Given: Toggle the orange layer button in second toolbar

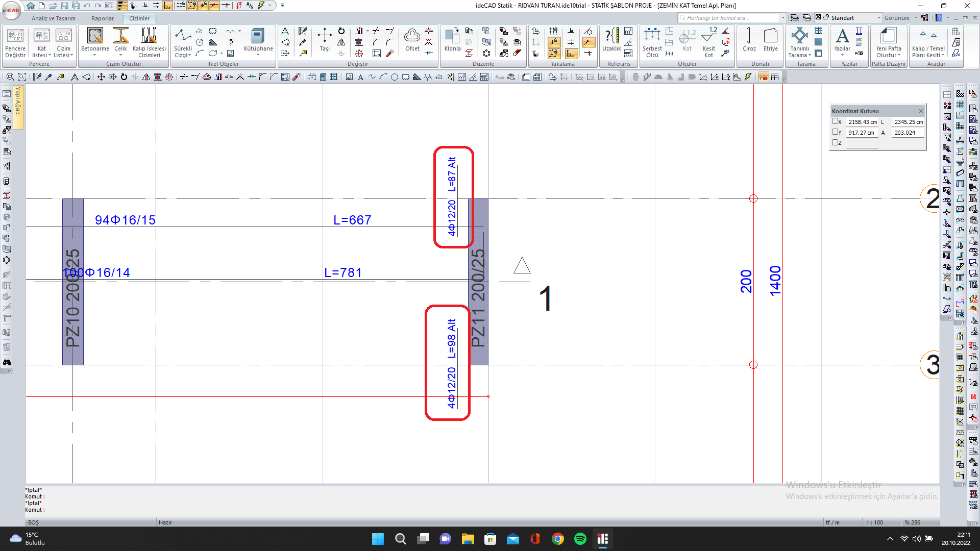Looking at the screenshot, I should click(x=764, y=77).
